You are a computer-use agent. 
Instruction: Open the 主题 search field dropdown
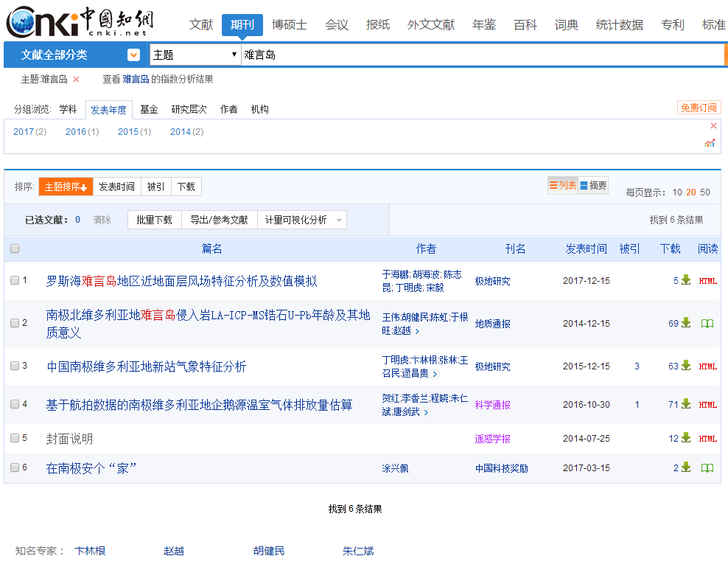click(194, 54)
